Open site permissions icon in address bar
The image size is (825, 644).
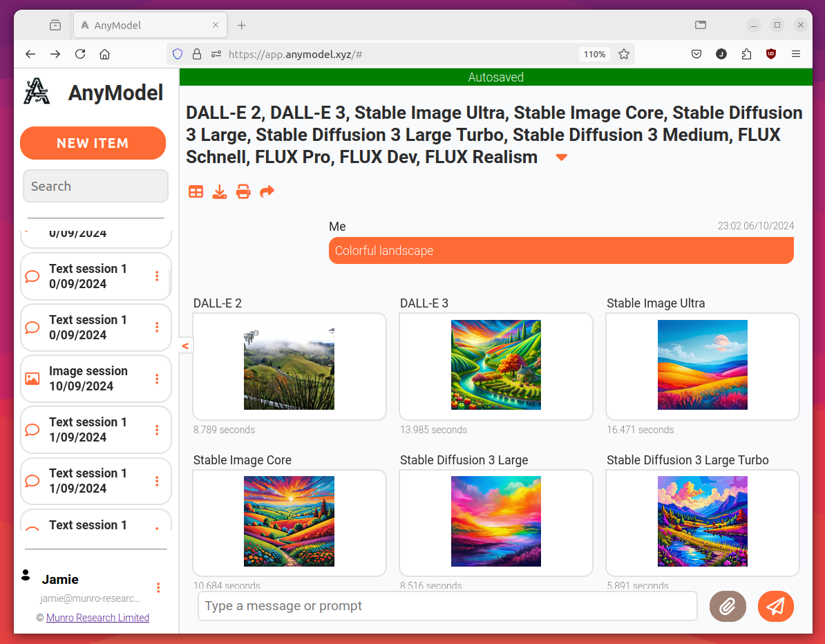point(216,54)
